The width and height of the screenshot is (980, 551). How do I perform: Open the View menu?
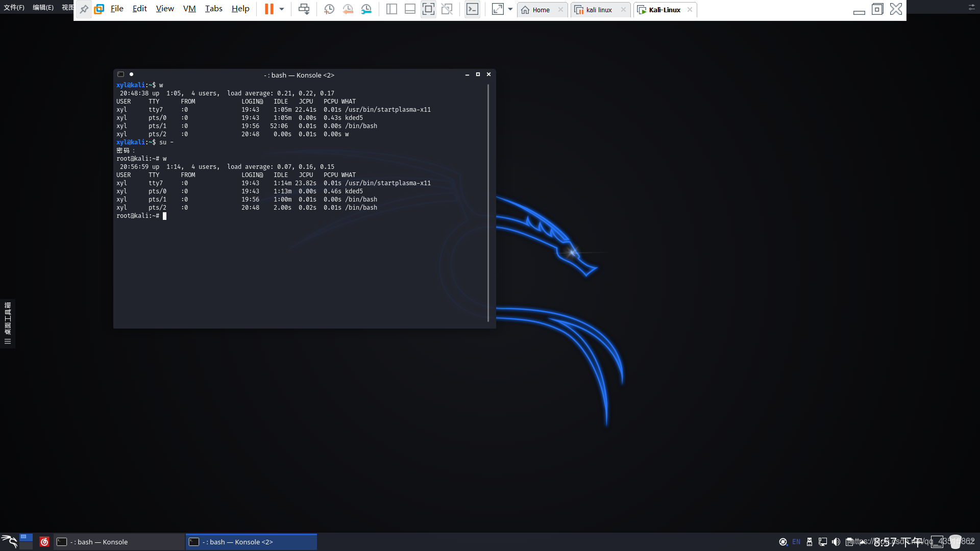click(x=165, y=9)
